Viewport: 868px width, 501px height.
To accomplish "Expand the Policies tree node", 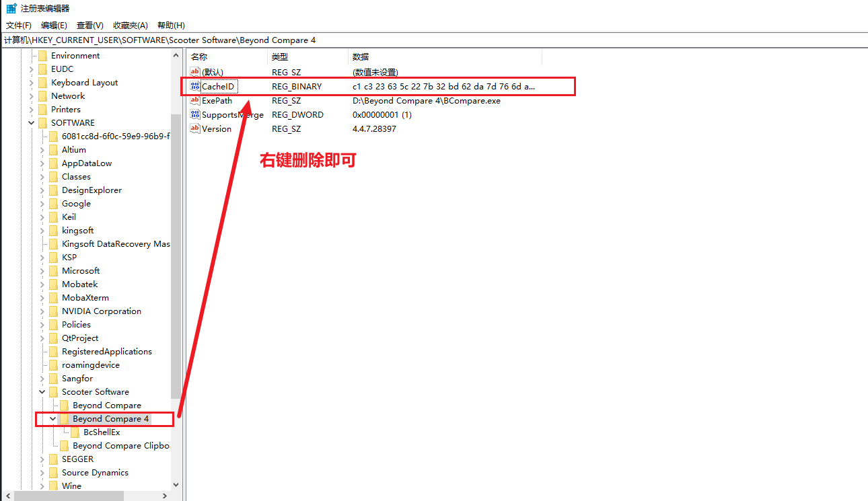I will click(42, 325).
